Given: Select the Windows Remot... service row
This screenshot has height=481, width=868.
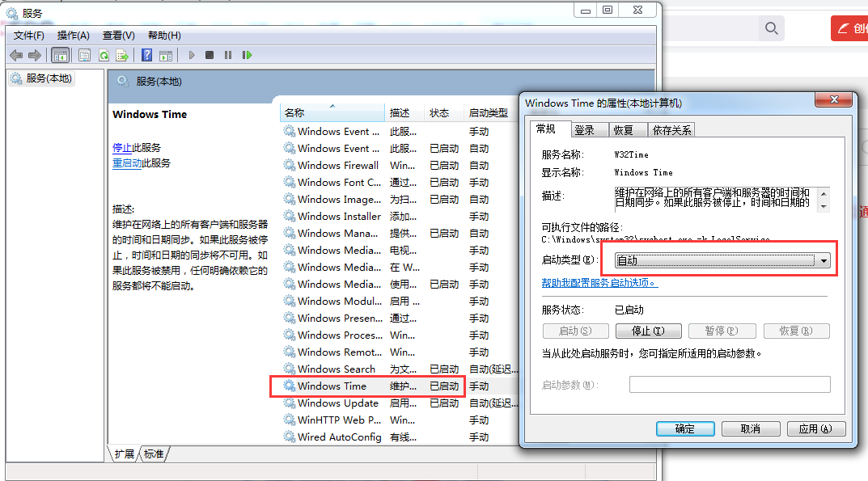Looking at the screenshot, I should 401,352.
